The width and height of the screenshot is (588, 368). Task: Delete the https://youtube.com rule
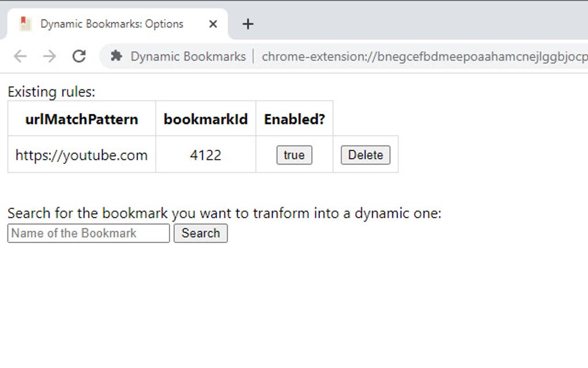pos(365,155)
